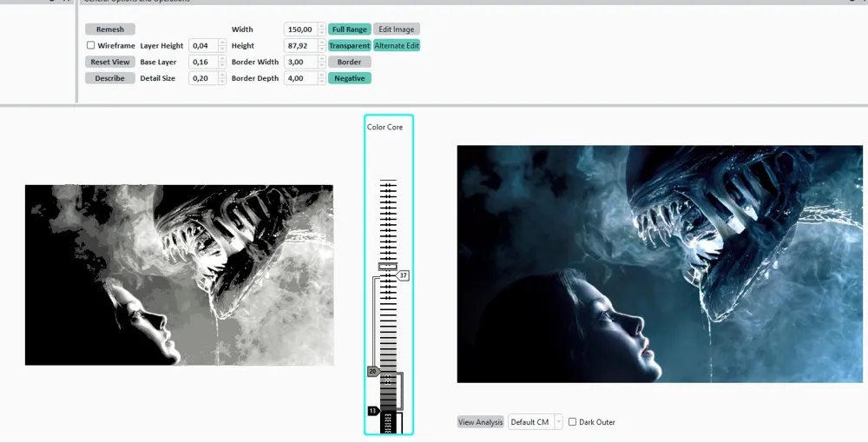Increase Height with the up arrow

point(322,42)
